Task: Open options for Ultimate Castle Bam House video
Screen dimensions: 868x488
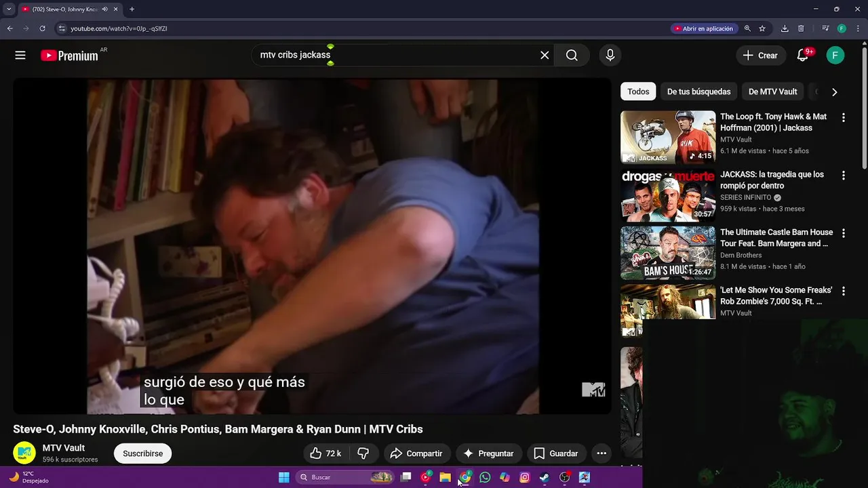Action: tap(844, 233)
